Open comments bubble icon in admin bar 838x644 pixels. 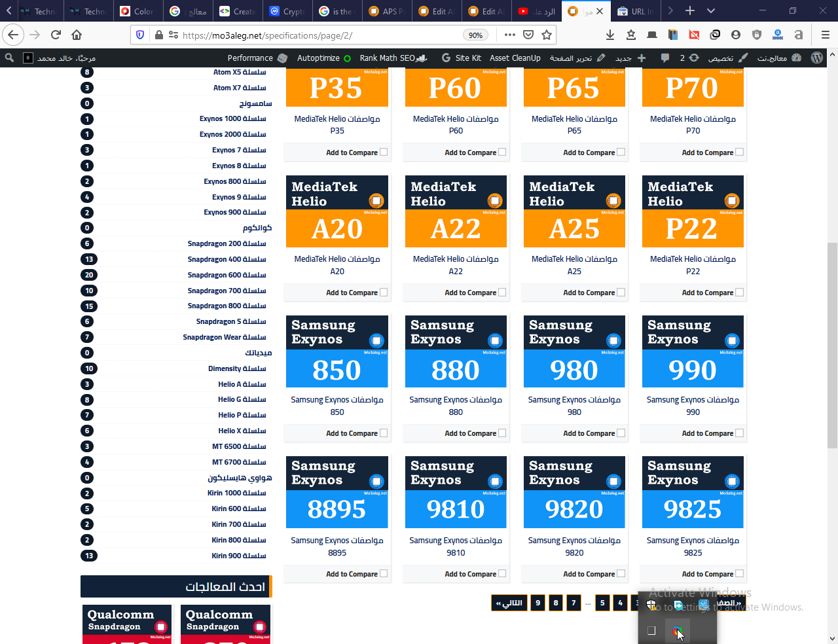pos(665,58)
